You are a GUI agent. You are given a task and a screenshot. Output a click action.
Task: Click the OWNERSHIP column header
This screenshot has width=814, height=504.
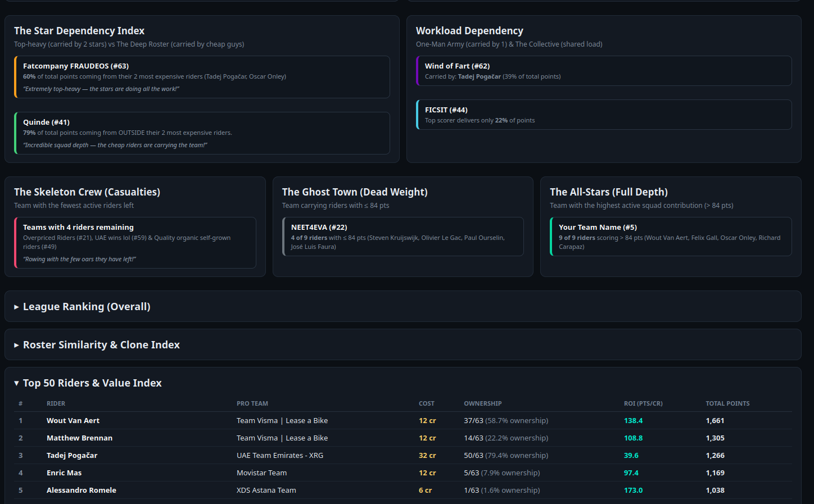pos(482,403)
